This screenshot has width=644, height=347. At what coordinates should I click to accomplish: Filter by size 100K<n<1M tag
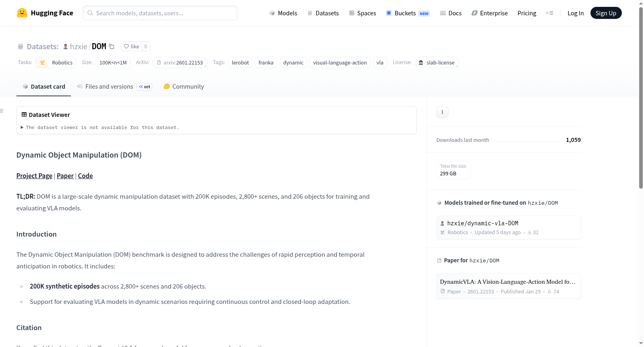(x=113, y=62)
